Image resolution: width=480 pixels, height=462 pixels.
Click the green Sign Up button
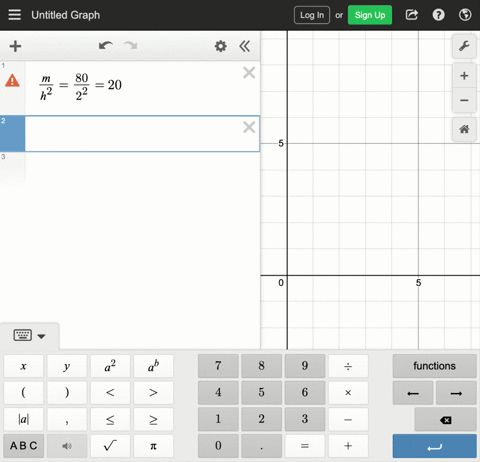pos(370,15)
